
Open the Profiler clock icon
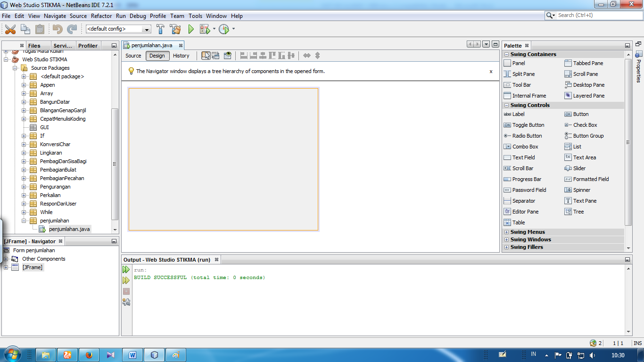[224, 29]
